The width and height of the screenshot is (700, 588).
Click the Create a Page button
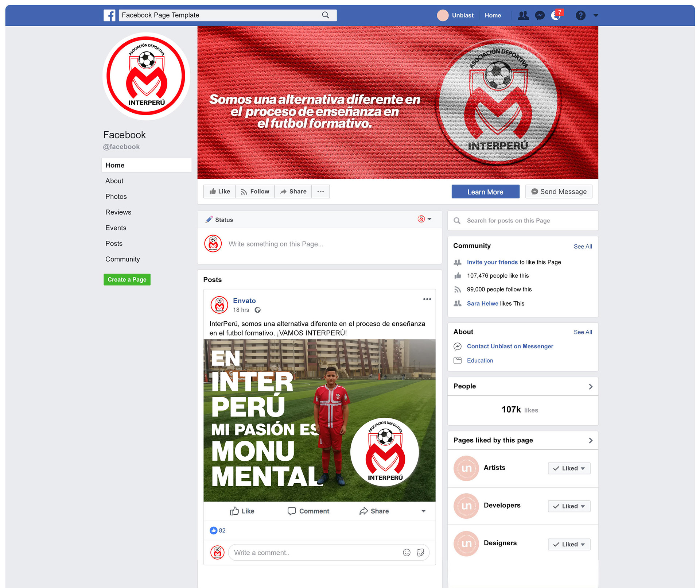127,279
